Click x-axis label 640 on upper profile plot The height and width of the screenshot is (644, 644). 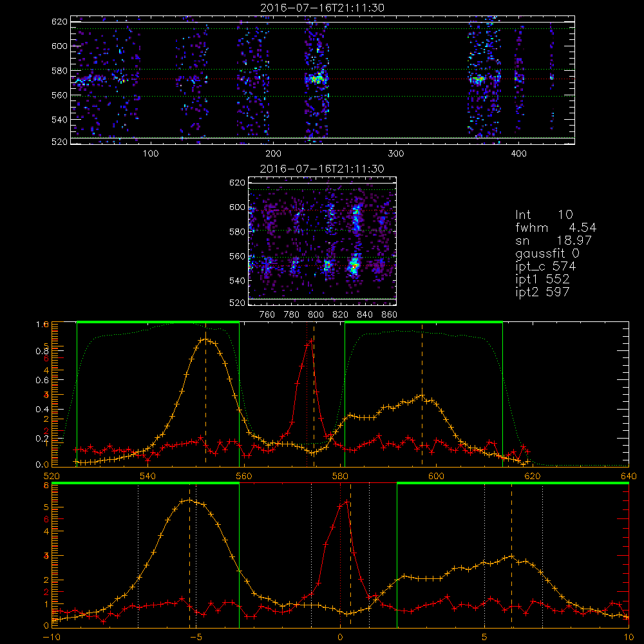(629, 476)
